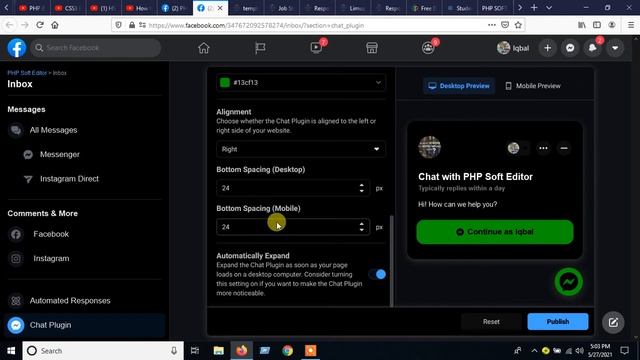Close the active Facebook tab

pyautogui.click(x=220, y=8)
